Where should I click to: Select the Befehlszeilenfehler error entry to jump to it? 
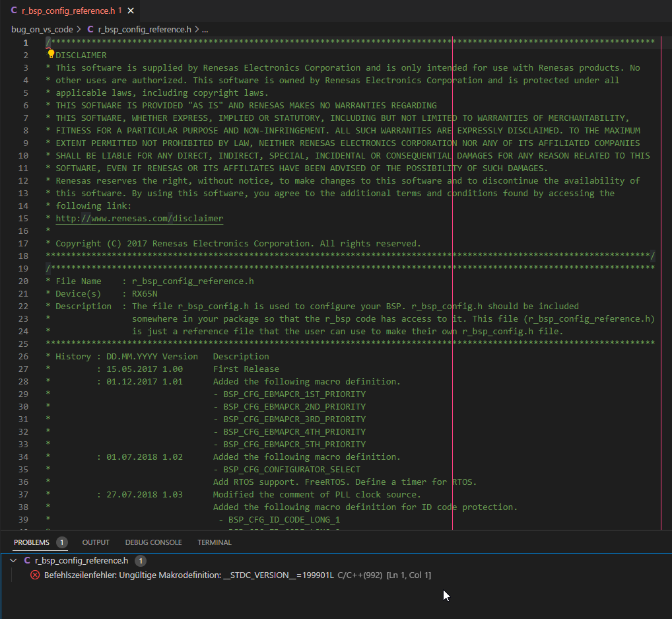(x=198, y=575)
